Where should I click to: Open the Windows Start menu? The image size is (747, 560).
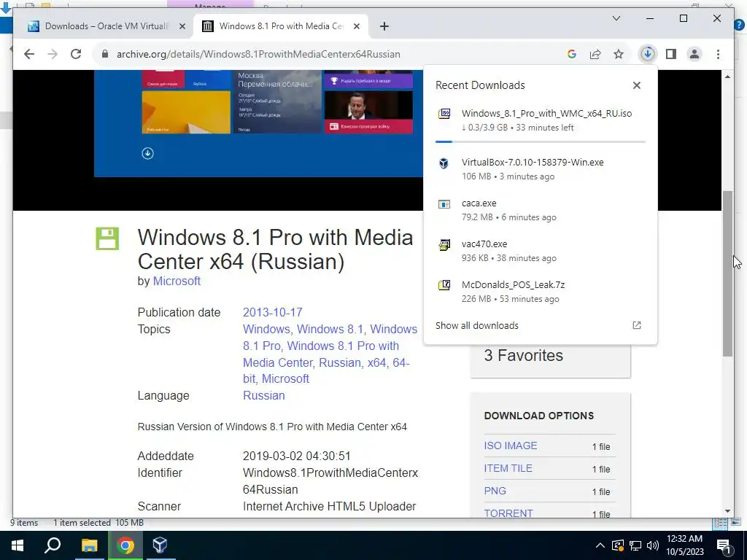point(18,545)
